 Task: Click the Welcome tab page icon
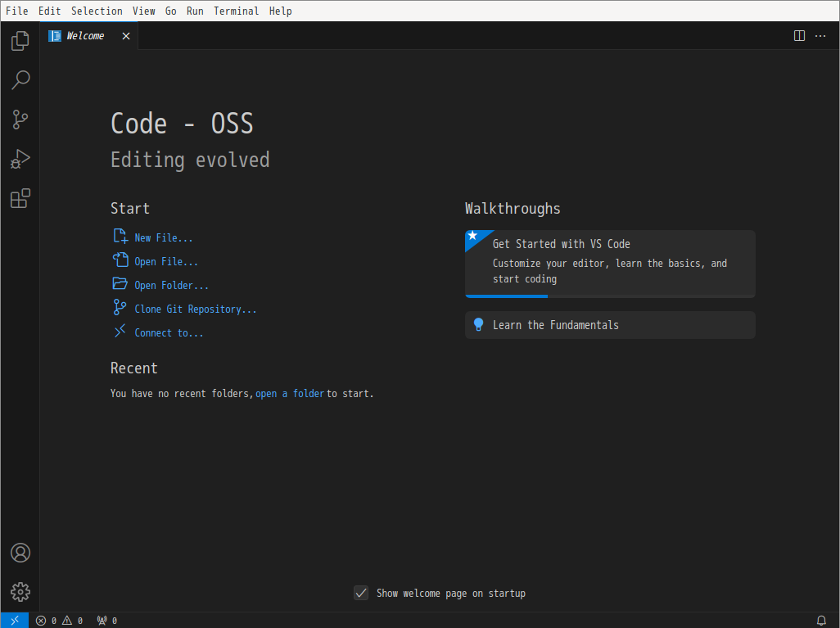[x=55, y=36]
